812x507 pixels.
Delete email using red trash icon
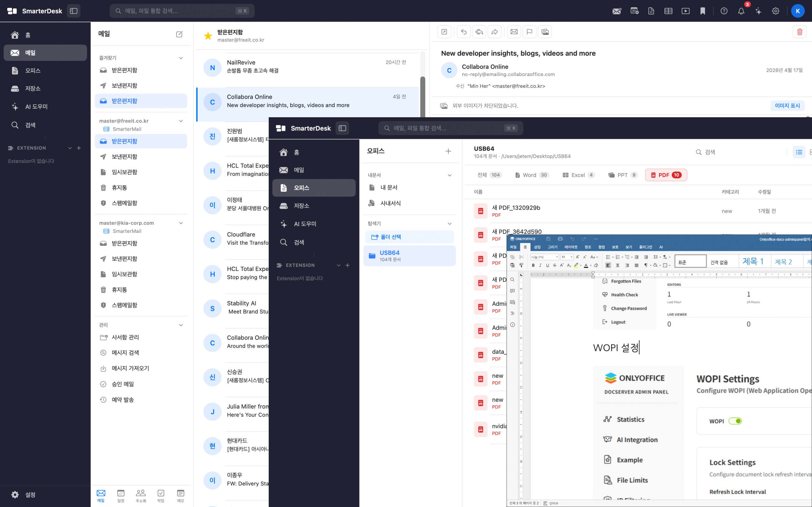coord(800,32)
